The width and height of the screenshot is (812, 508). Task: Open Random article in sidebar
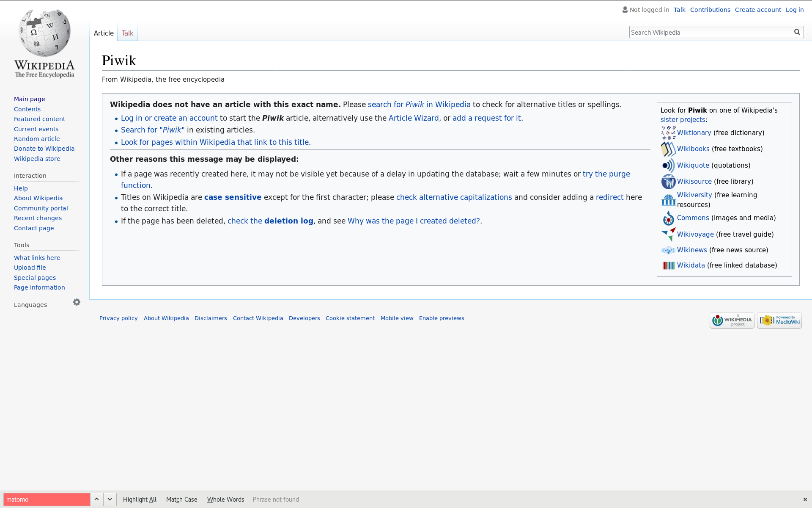37,139
